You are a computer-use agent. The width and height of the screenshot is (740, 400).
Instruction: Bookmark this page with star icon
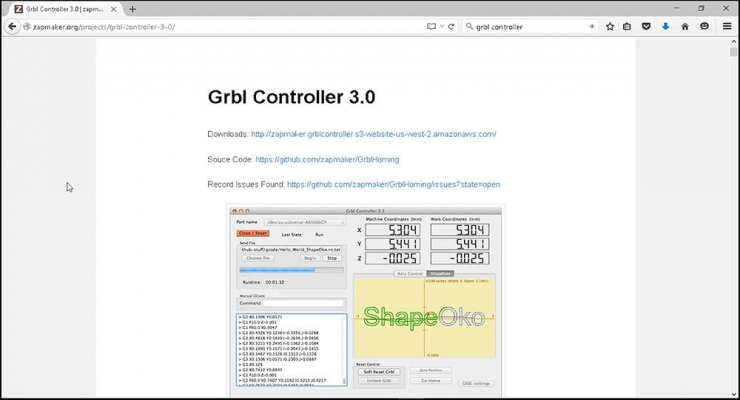coord(610,27)
